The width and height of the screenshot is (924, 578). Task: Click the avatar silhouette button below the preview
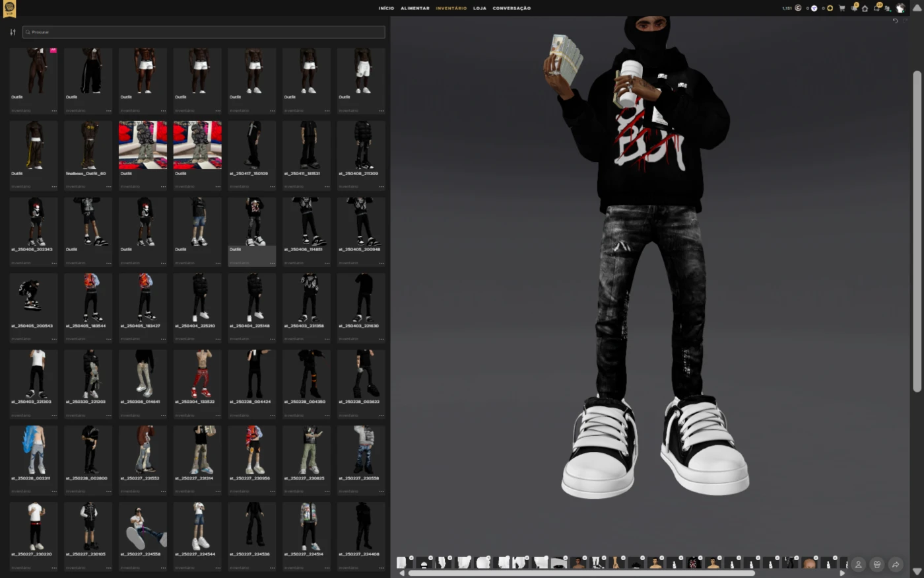pyautogui.click(x=858, y=564)
